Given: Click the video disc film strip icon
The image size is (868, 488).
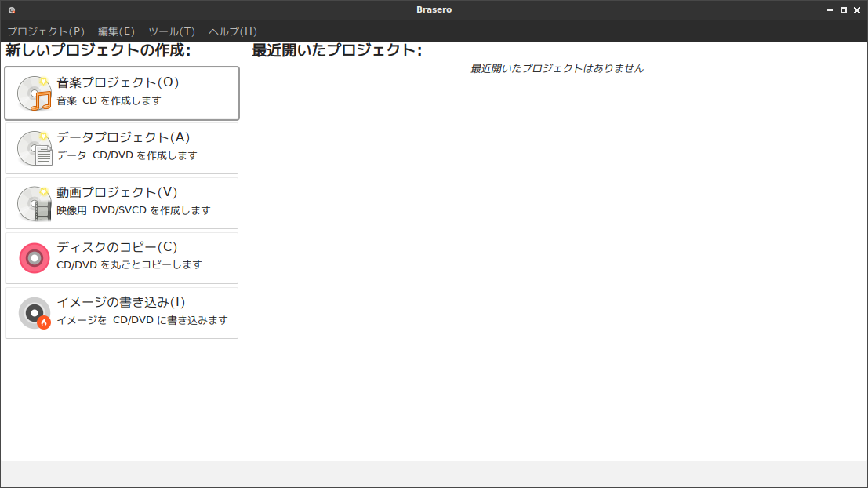Looking at the screenshot, I should coord(35,202).
